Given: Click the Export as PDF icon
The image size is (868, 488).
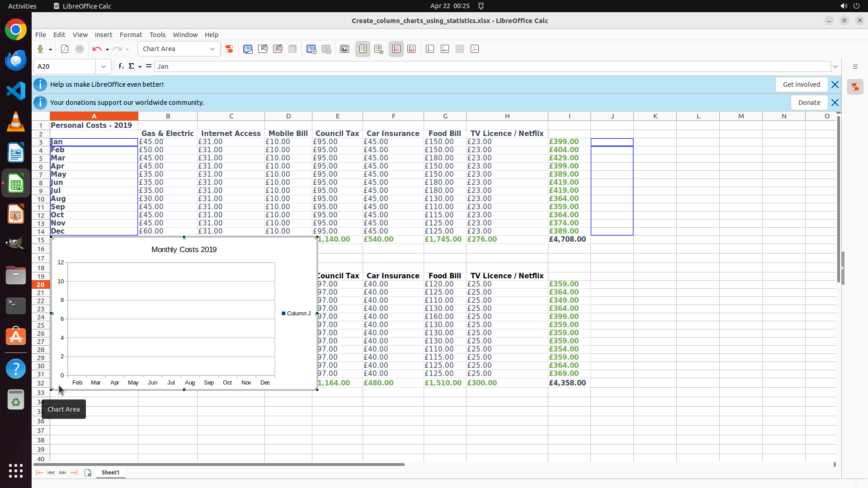Looking at the screenshot, I should point(65,49).
